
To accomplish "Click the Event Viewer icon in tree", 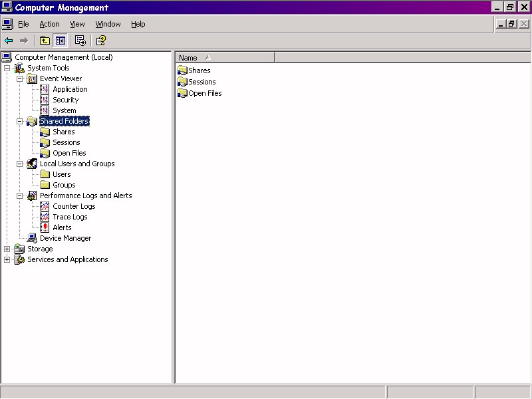I will pyautogui.click(x=32, y=78).
